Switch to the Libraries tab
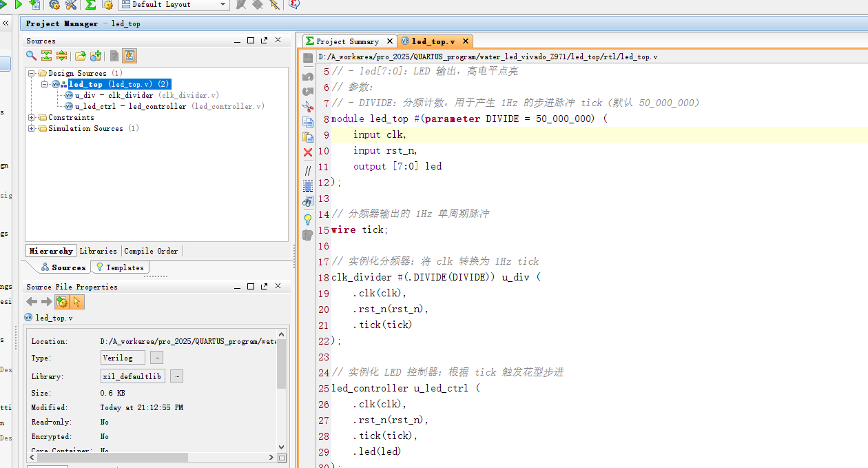This screenshot has width=868, height=468. [x=99, y=251]
